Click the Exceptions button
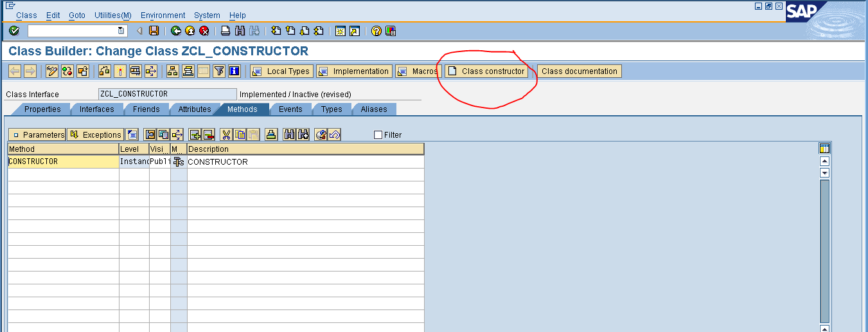Image resolution: width=868 pixels, height=332 pixels. 95,134
